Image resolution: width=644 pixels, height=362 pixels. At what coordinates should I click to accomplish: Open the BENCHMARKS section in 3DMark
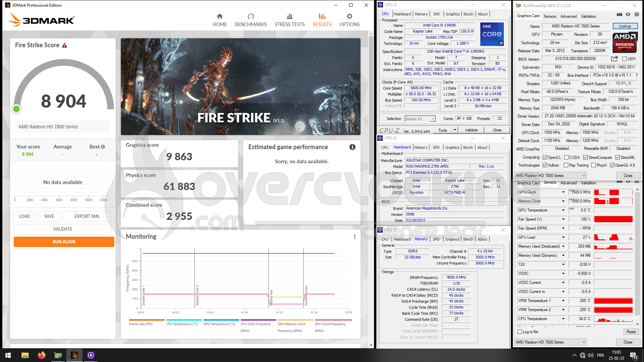click(x=251, y=20)
